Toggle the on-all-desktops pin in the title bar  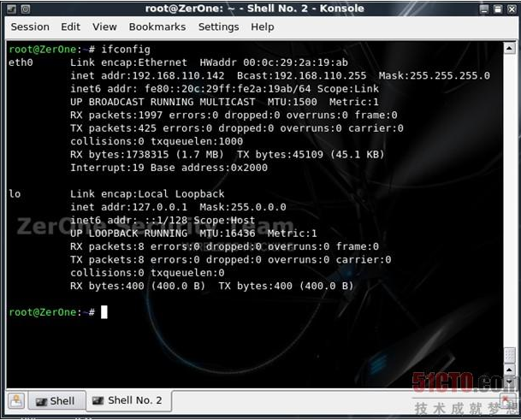click(26, 9)
